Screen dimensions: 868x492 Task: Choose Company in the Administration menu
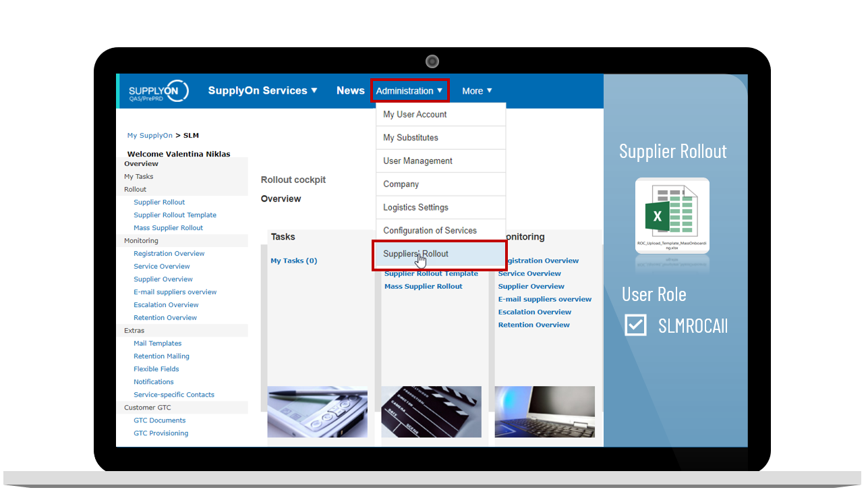click(440, 184)
